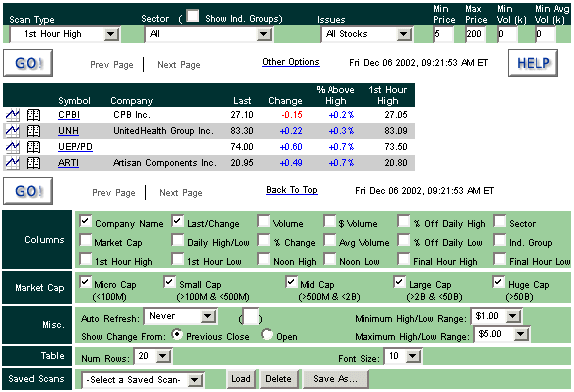
Task: Uncheck the Huge Cap filter
Action: point(499,282)
